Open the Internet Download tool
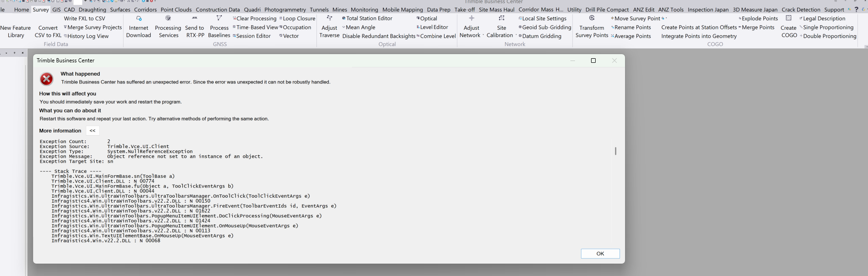The width and height of the screenshot is (868, 276). pos(139,27)
